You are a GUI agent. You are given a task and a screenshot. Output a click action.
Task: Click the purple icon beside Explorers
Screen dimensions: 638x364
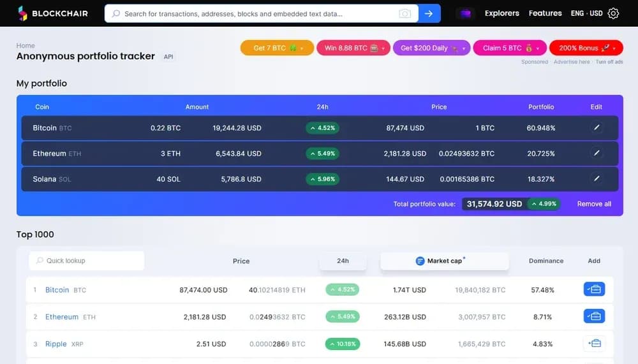coord(466,13)
